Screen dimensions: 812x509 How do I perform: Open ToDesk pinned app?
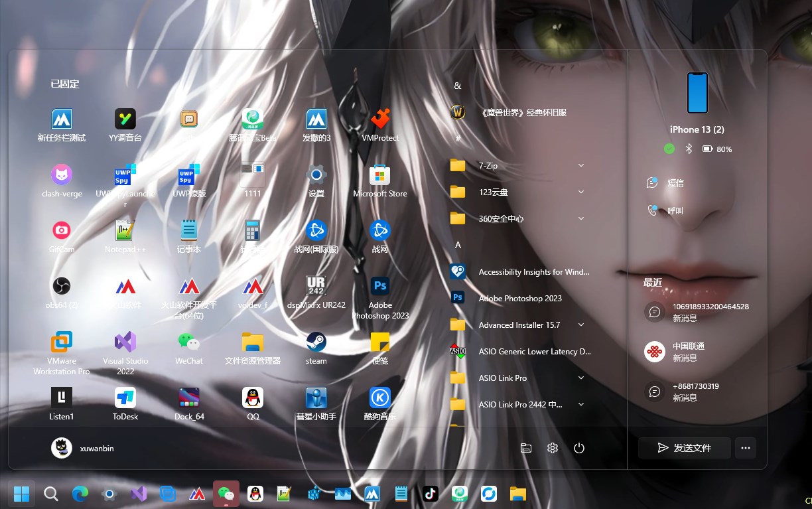(125, 404)
